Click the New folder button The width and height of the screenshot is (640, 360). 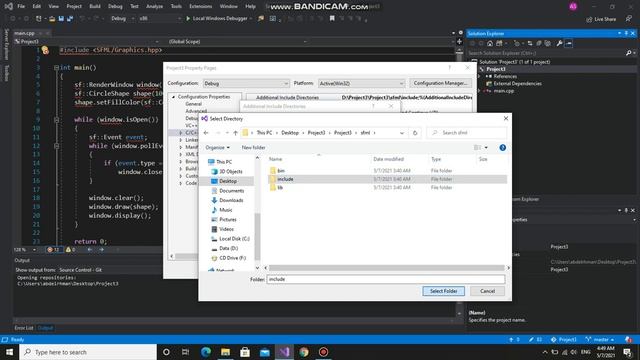point(253,147)
